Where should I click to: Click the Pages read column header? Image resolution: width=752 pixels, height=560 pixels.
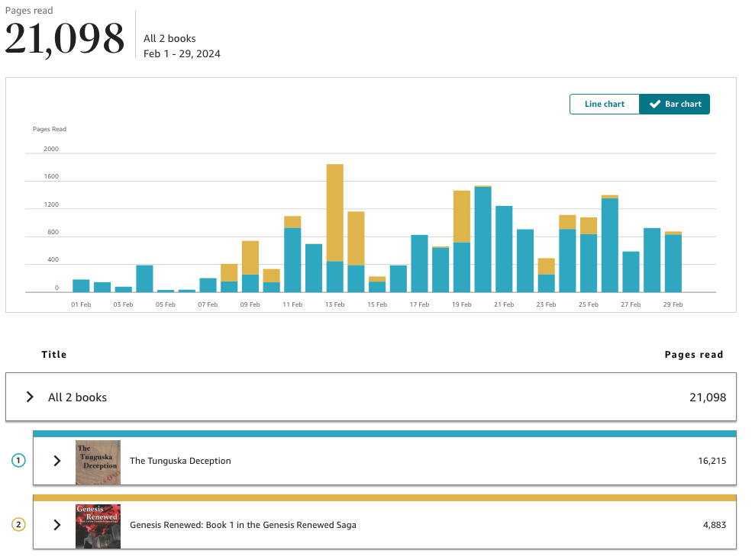693,355
